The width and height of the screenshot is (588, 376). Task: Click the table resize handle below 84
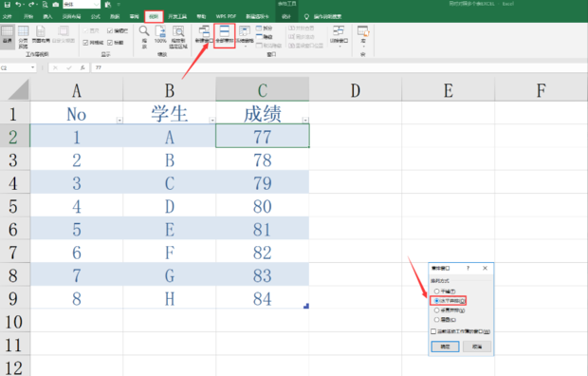click(306, 306)
